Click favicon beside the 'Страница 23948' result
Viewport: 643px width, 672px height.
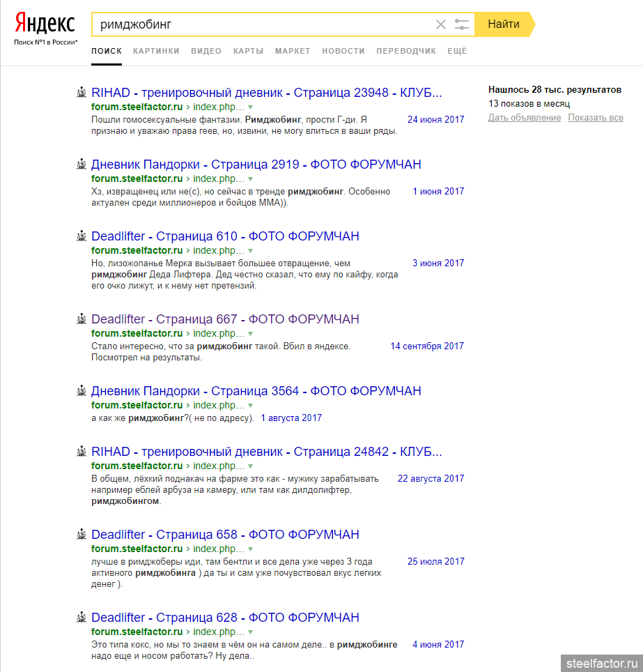point(81,93)
